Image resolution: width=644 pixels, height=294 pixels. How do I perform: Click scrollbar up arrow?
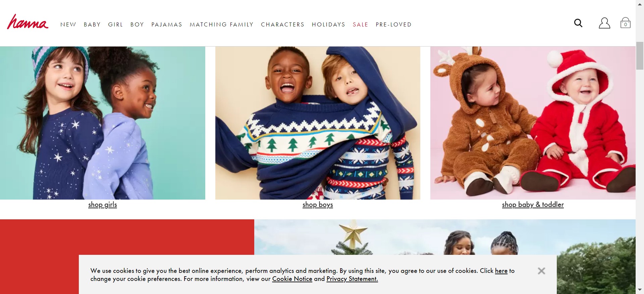tap(640, 4)
